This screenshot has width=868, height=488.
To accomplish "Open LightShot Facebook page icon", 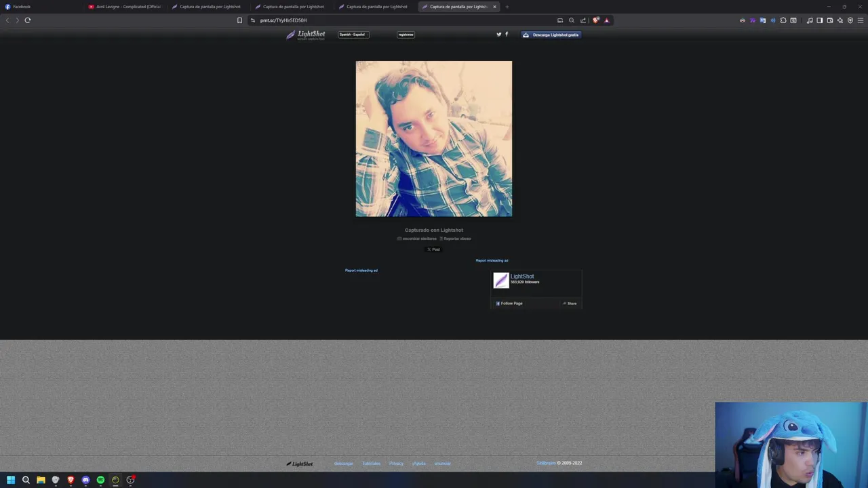I will 507,35.
